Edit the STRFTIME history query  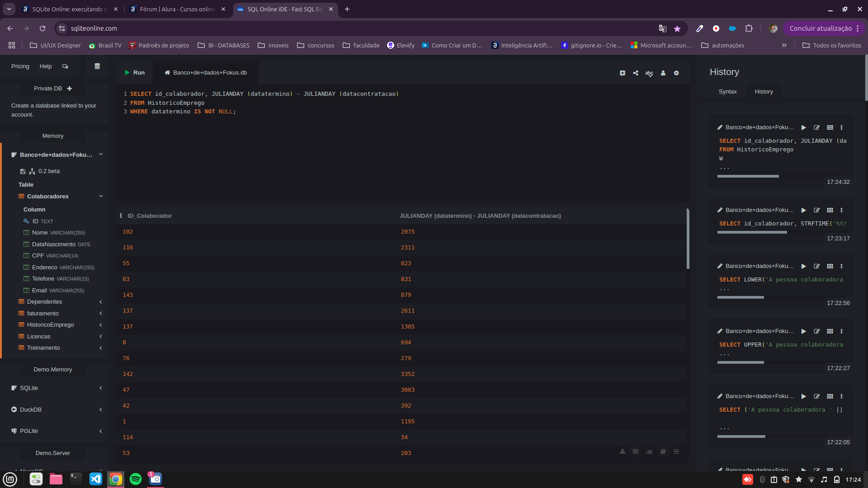[x=816, y=211]
